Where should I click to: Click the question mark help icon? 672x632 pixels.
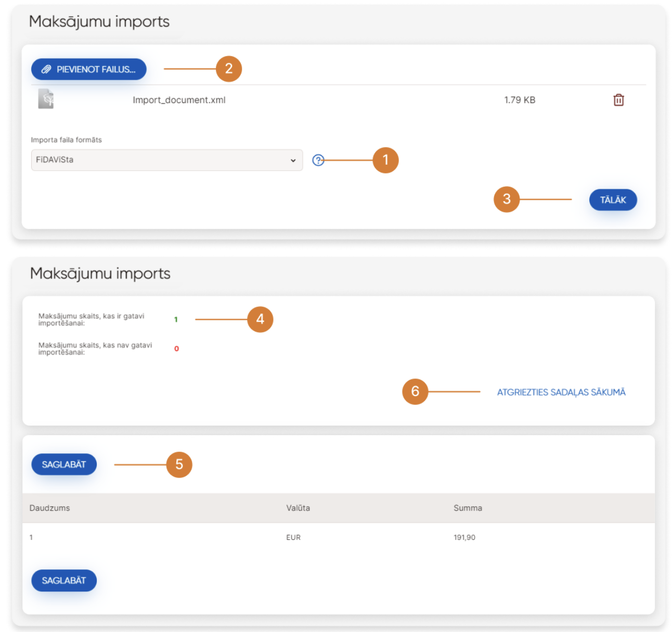coord(318,160)
